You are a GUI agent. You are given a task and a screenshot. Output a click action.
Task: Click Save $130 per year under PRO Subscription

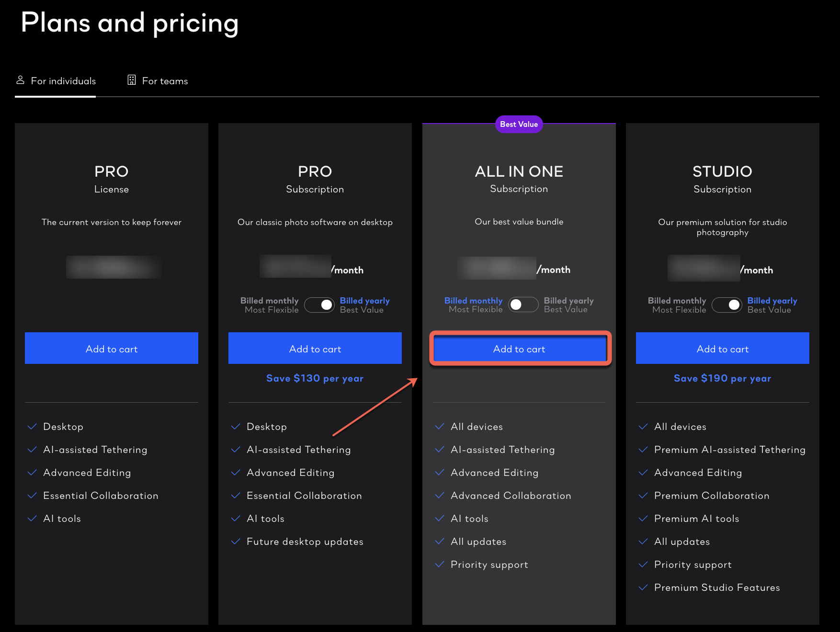click(315, 378)
